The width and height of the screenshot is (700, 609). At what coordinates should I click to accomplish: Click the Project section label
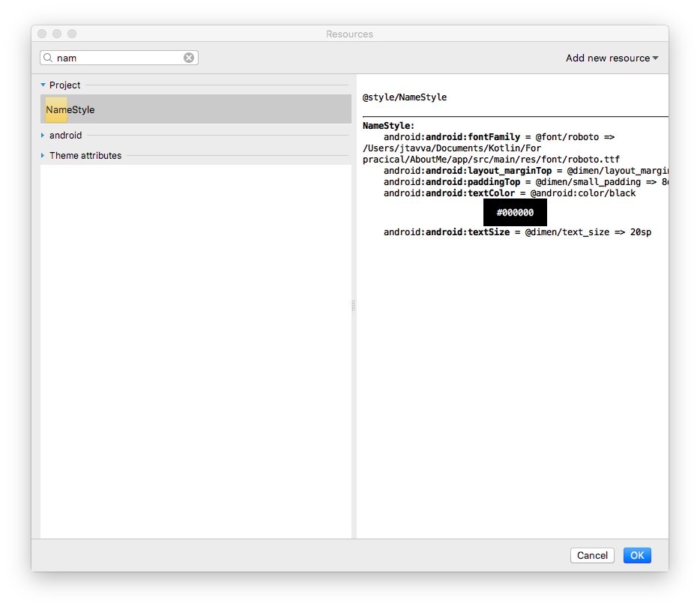point(65,85)
